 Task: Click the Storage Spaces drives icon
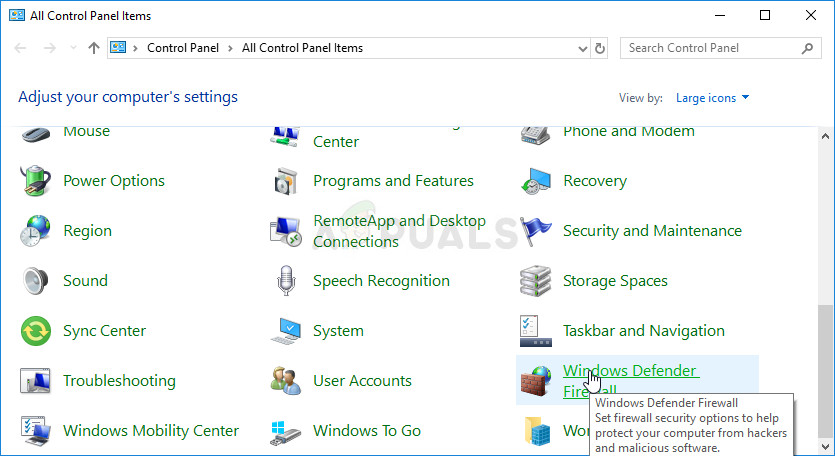coord(536,281)
